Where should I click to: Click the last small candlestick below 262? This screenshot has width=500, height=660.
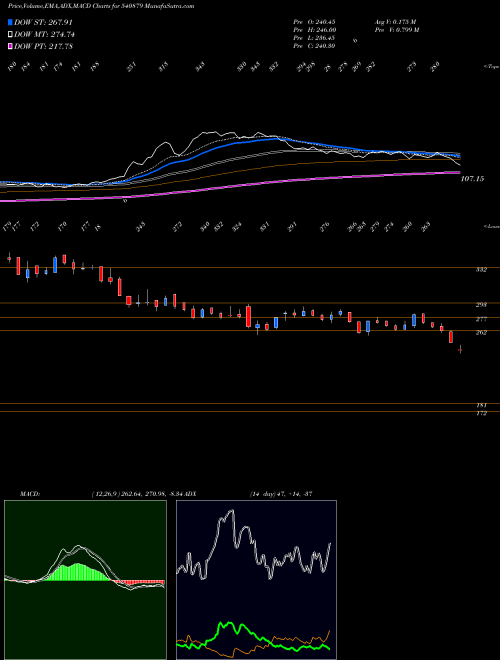pos(460,349)
